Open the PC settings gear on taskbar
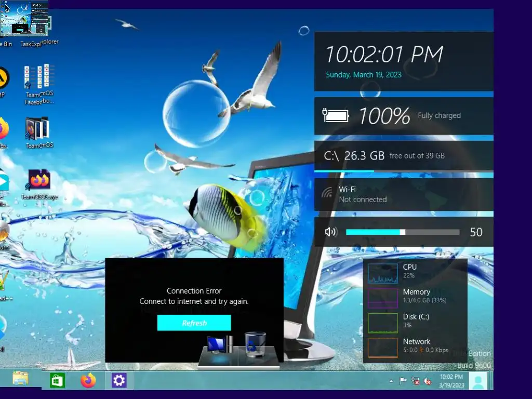This screenshot has height=399, width=532. point(119,380)
